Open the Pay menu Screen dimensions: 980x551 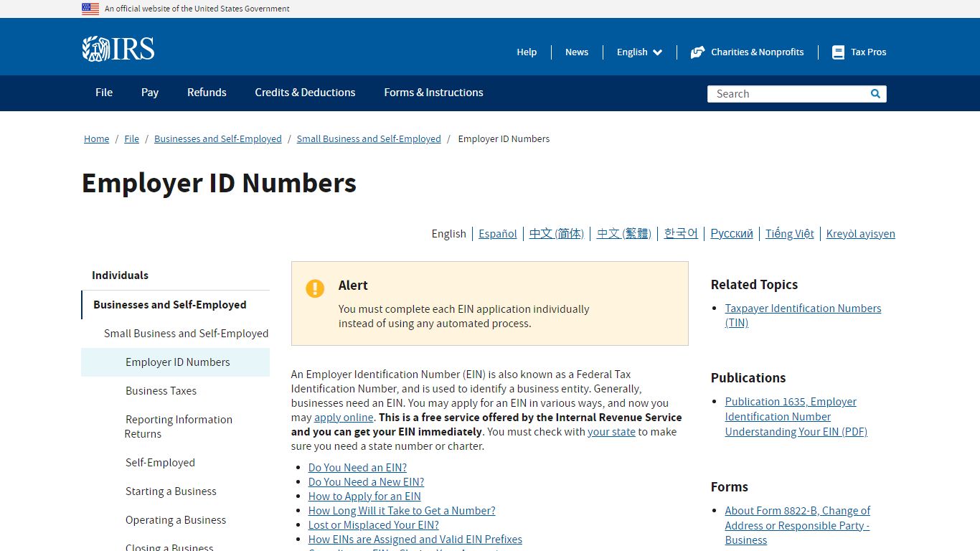click(150, 93)
